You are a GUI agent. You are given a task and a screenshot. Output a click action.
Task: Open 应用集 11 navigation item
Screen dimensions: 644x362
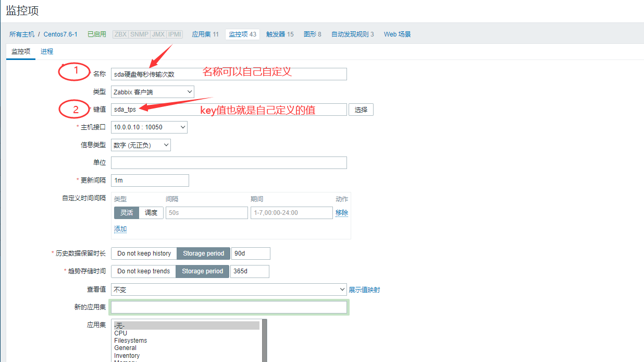[x=205, y=34]
